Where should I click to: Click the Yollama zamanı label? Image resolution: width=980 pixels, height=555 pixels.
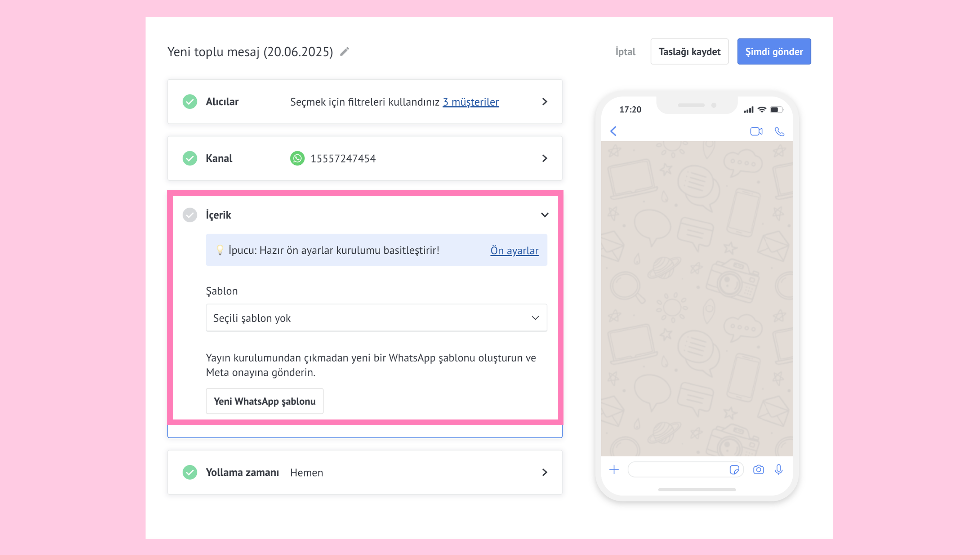(242, 472)
